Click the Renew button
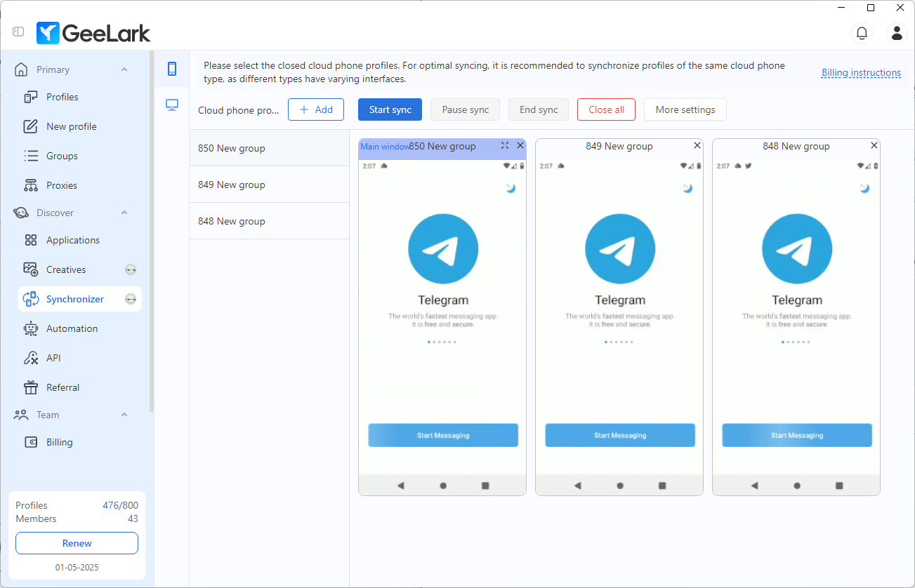 (x=77, y=543)
